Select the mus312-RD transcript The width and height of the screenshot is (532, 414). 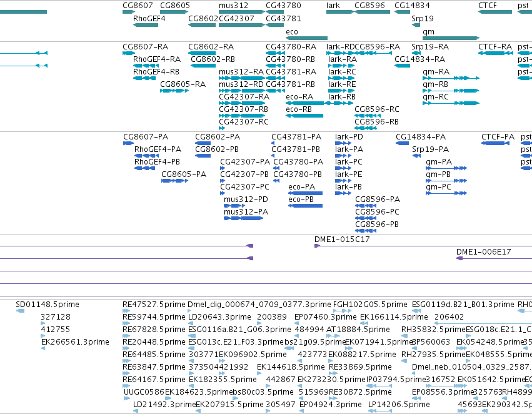[241, 91]
